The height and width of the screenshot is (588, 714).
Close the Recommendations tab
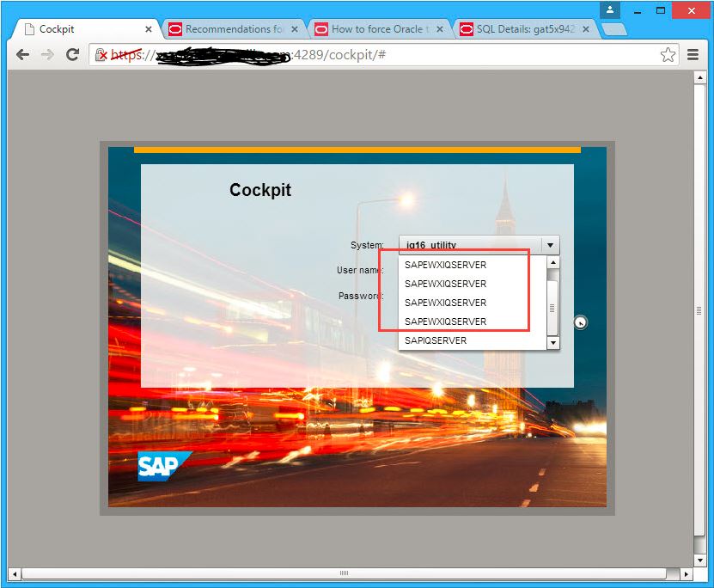click(x=295, y=29)
